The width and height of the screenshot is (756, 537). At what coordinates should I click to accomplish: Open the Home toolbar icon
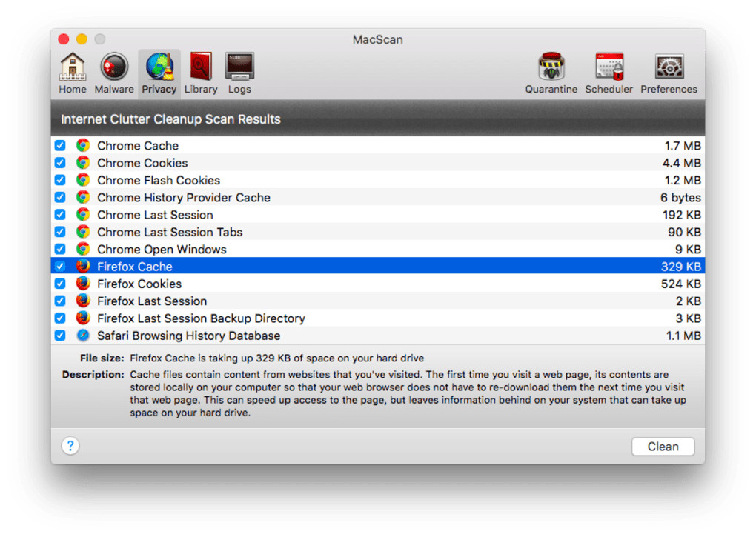[x=73, y=73]
